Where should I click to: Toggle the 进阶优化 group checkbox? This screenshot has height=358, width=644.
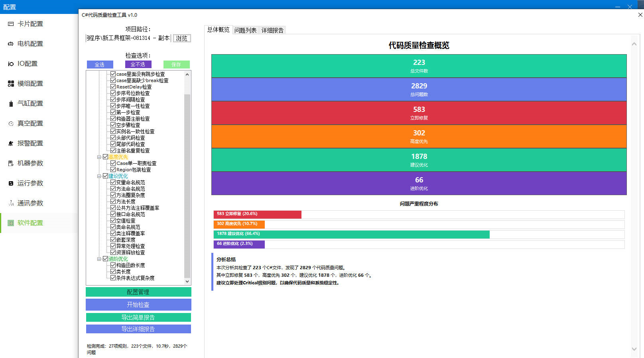pyautogui.click(x=105, y=259)
